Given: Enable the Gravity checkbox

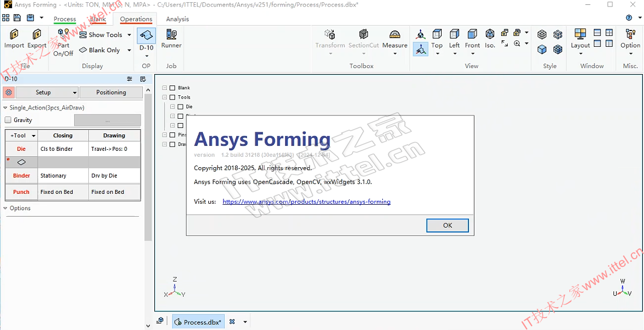Looking at the screenshot, I should [x=8, y=120].
